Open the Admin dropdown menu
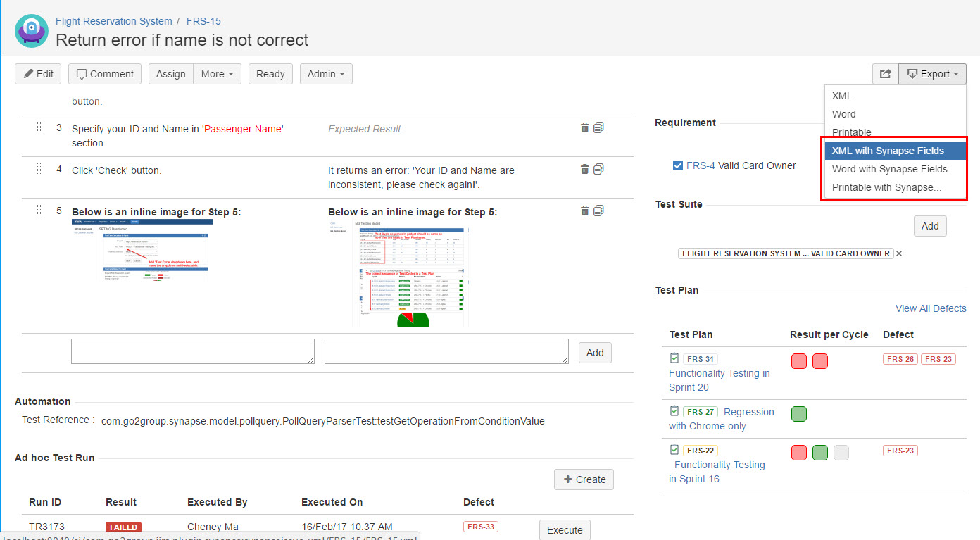The image size is (980, 540). pyautogui.click(x=326, y=74)
